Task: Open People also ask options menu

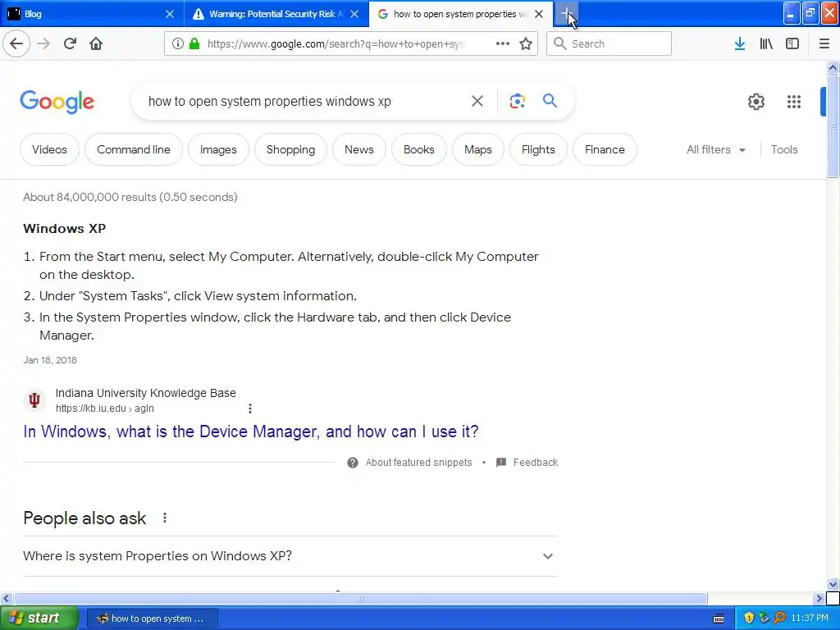Action: pos(164,518)
